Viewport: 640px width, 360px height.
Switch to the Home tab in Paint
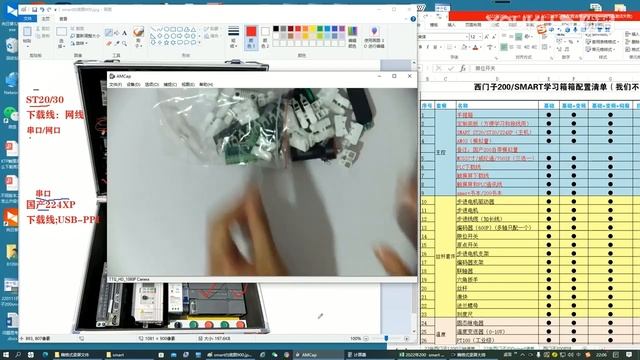click(x=46, y=19)
